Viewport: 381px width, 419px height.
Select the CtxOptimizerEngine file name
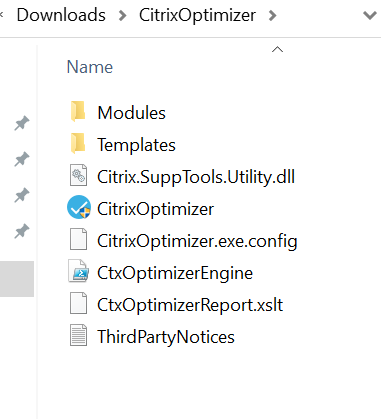pos(175,273)
